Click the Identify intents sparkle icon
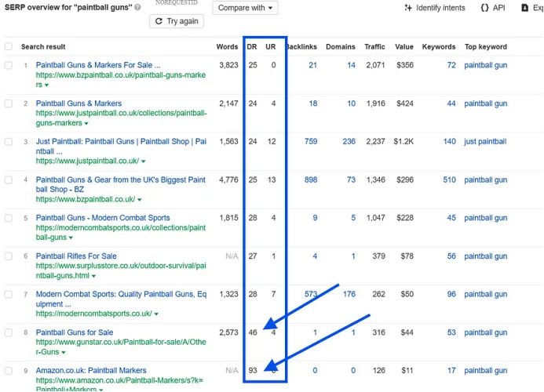 (408, 8)
